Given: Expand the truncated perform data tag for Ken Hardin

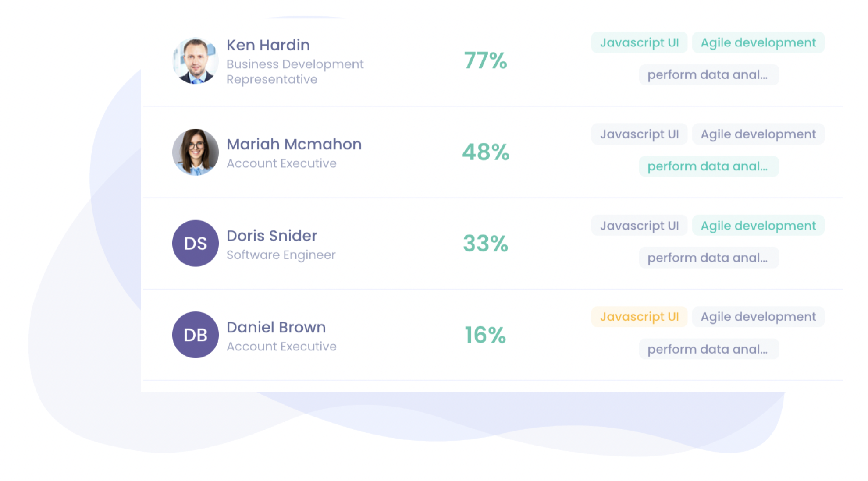Looking at the screenshot, I should coord(708,74).
